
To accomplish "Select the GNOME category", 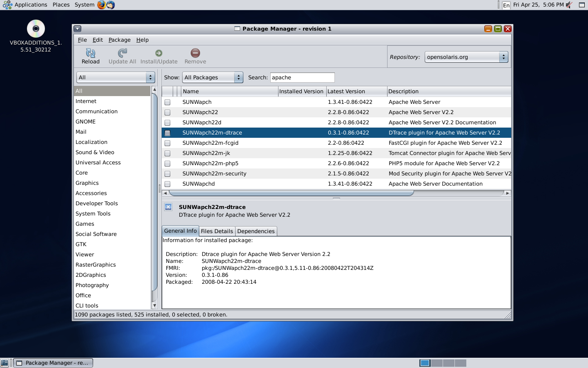I will coord(112,121).
